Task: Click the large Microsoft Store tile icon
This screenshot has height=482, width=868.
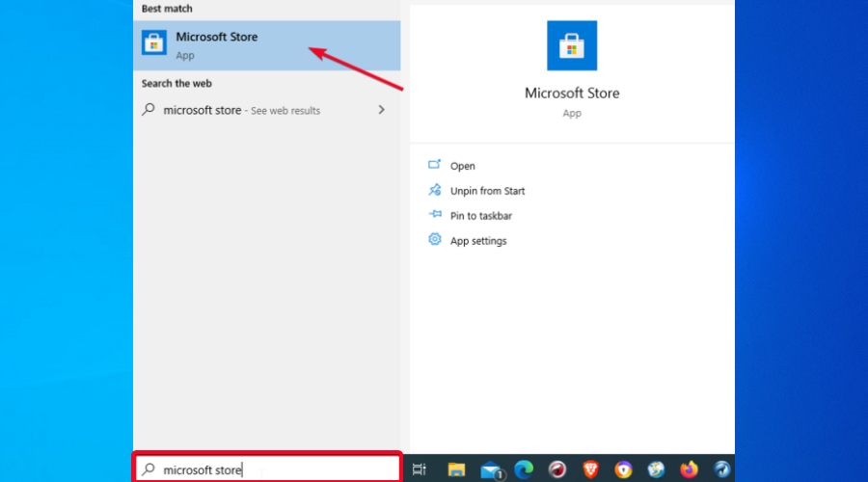Action: point(572,45)
